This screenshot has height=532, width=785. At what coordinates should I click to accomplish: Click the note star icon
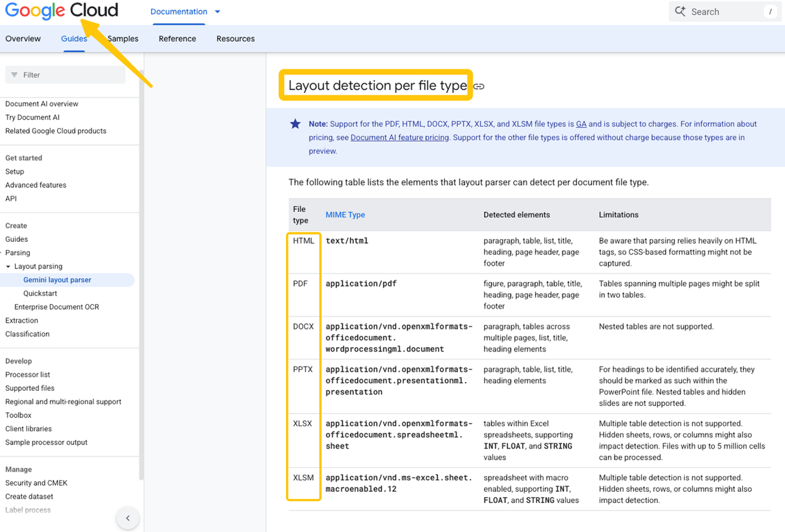pyautogui.click(x=295, y=124)
